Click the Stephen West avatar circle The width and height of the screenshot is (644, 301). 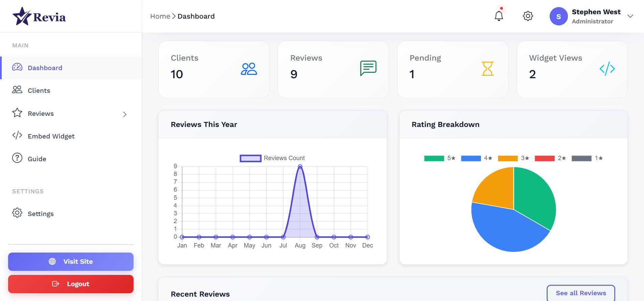[x=558, y=16]
